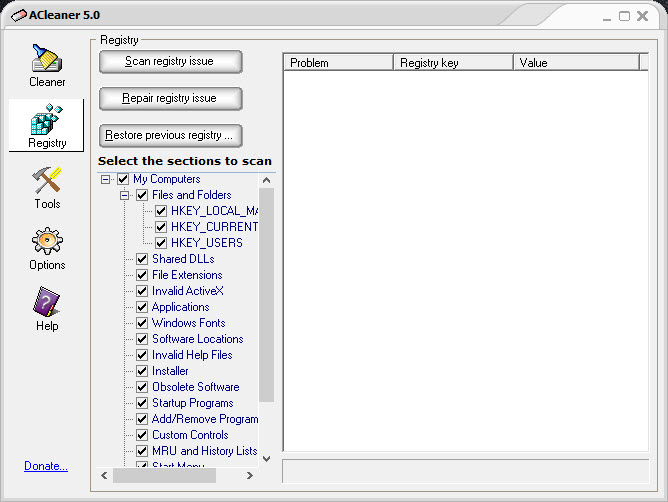
Task: Minimize the ACleaner window
Action: (607, 17)
